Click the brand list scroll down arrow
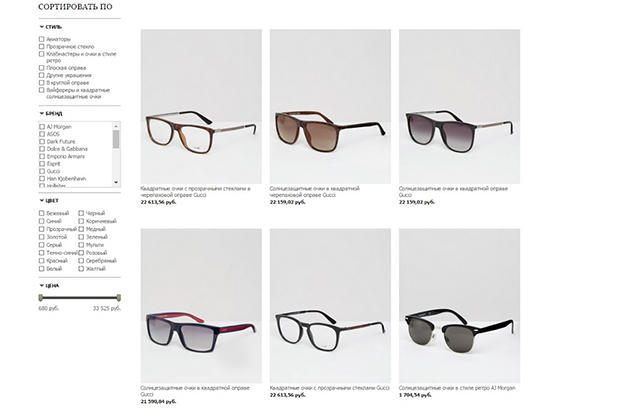644x418 pixels. click(x=116, y=182)
